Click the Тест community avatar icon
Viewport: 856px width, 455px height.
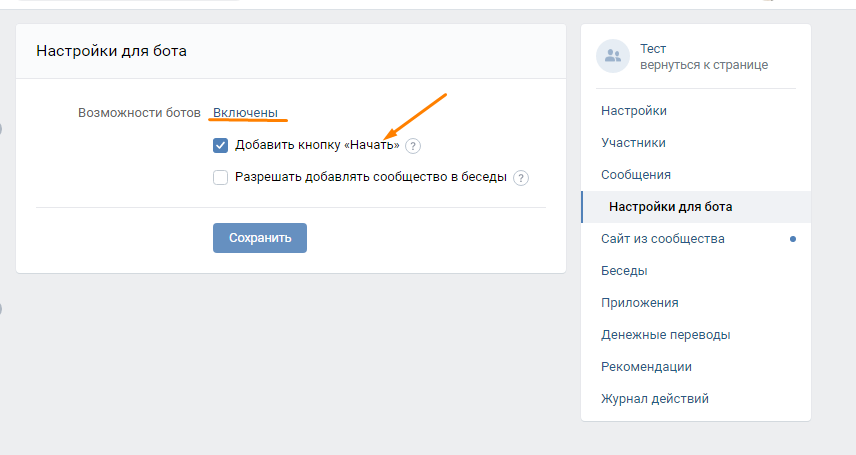point(613,56)
